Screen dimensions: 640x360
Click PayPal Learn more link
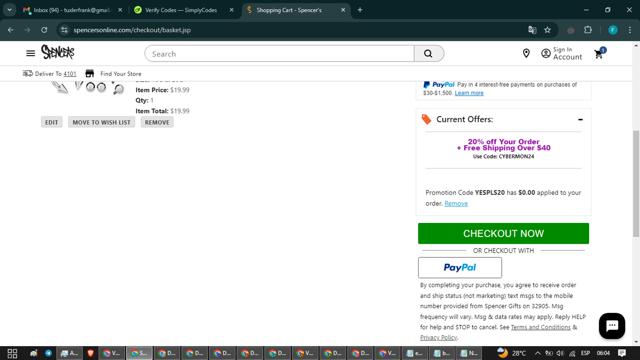(x=469, y=93)
